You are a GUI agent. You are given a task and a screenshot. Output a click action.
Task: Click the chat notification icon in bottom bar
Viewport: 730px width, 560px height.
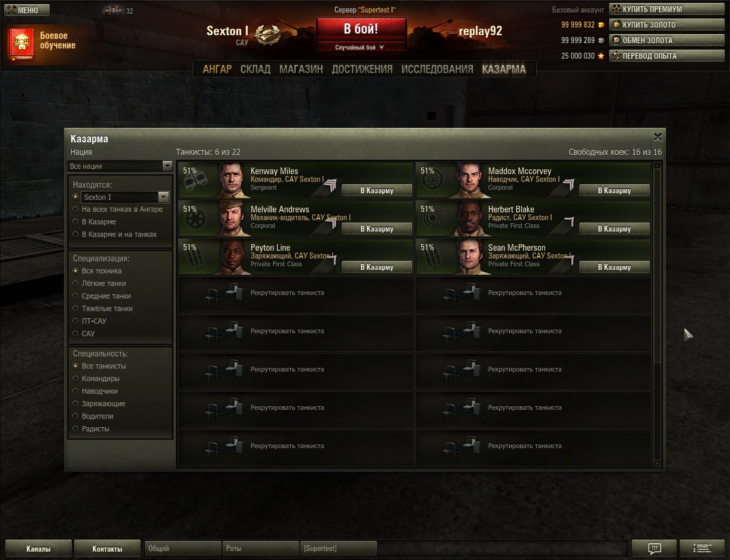(x=654, y=548)
